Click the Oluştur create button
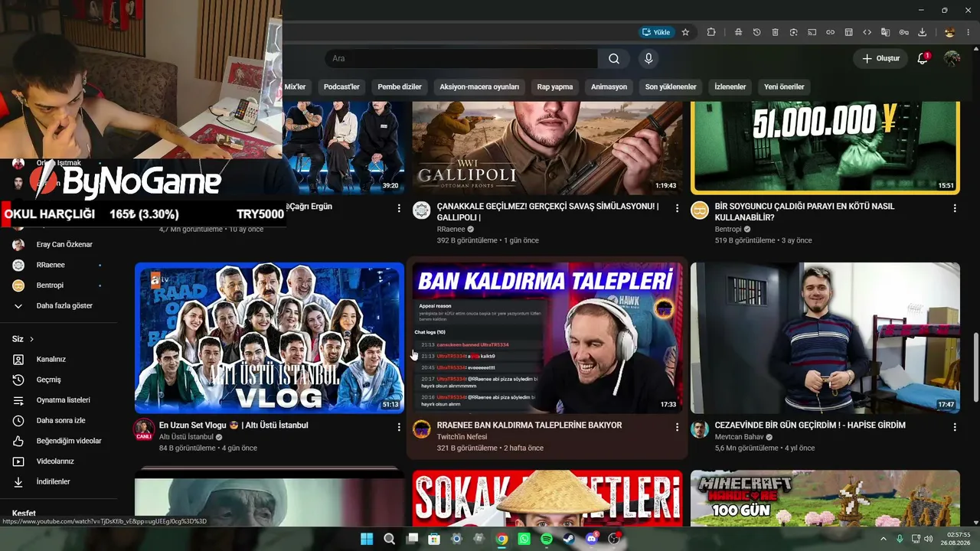Viewport: 980px width, 551px height. click(x=880, y=59)
